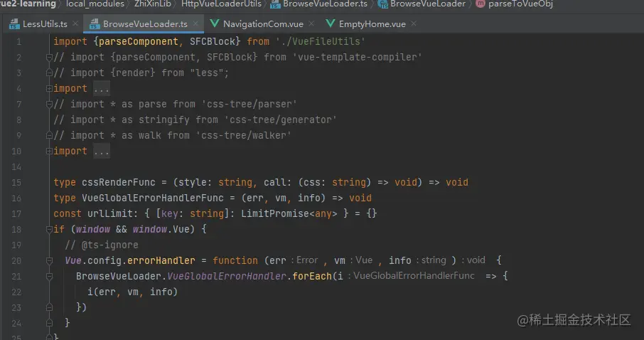644x340 pixels.
Task: Click the ': Error' inlay hint
Action: coord(304,260)
